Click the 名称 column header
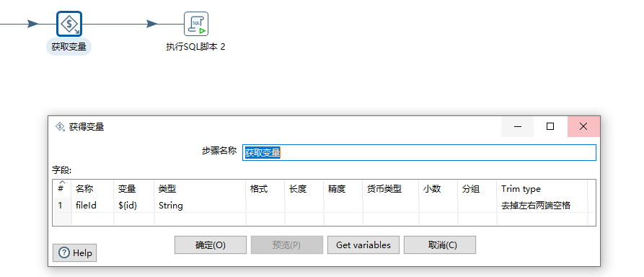 point(92,189)
